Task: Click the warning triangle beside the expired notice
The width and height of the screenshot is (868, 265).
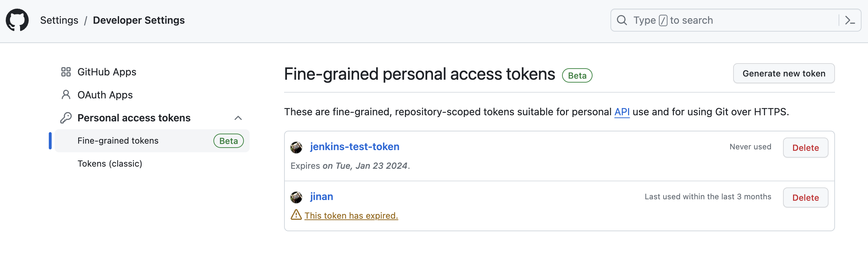Action: (x=296, y=215)
